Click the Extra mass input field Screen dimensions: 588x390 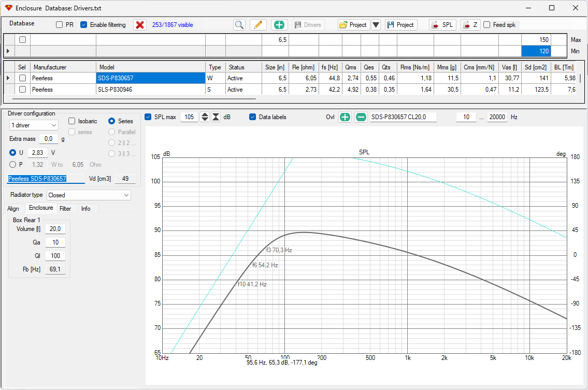[x=49, y=139]
